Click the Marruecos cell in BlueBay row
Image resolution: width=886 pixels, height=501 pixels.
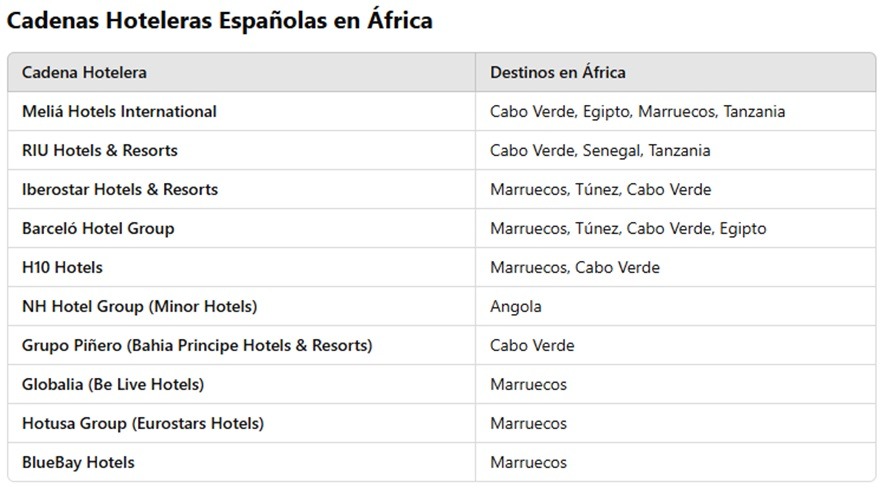[675, 462]
